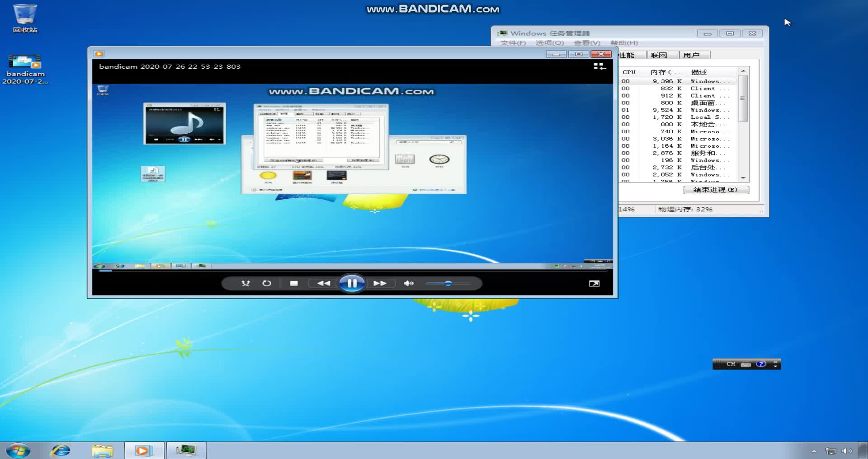Minimize the Media Player window
The image size is (868, 459).
click(x=556, y=54)
